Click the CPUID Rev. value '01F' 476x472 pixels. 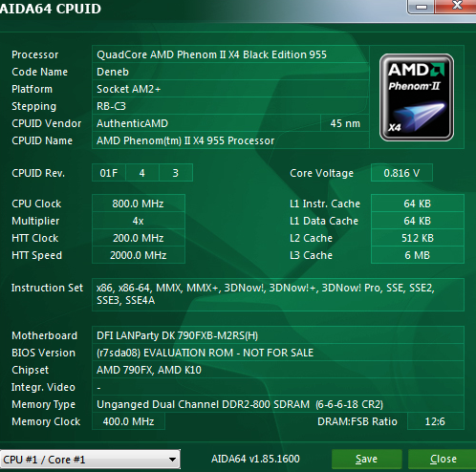109,173
